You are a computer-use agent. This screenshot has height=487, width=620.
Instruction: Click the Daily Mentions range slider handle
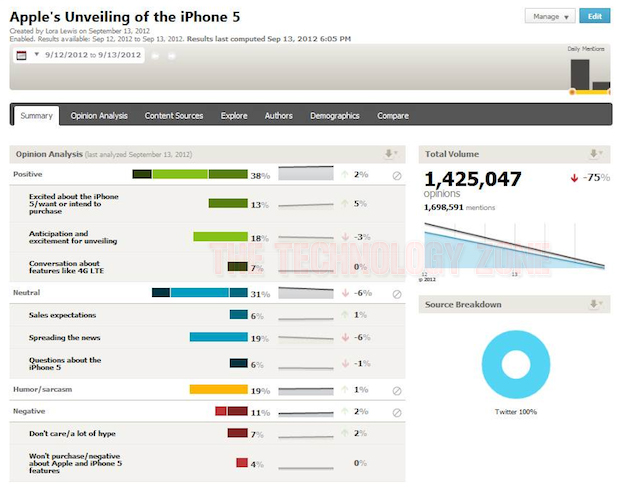coord(572,92)
